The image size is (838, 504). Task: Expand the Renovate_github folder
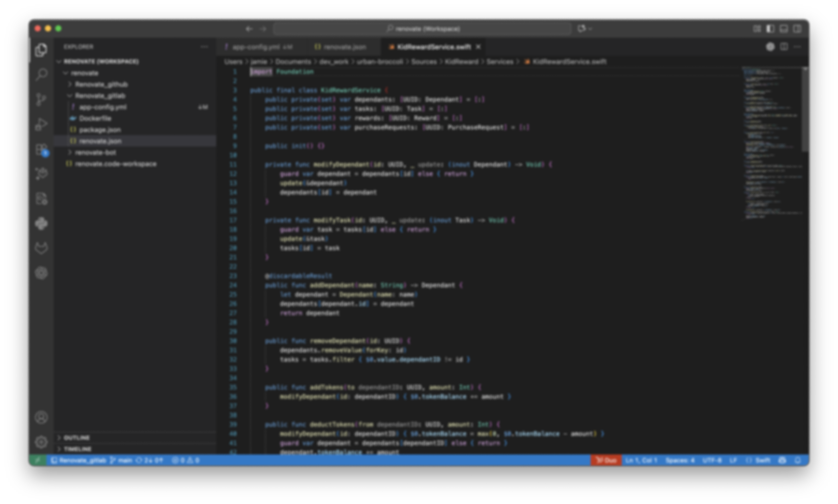point(101,84)
